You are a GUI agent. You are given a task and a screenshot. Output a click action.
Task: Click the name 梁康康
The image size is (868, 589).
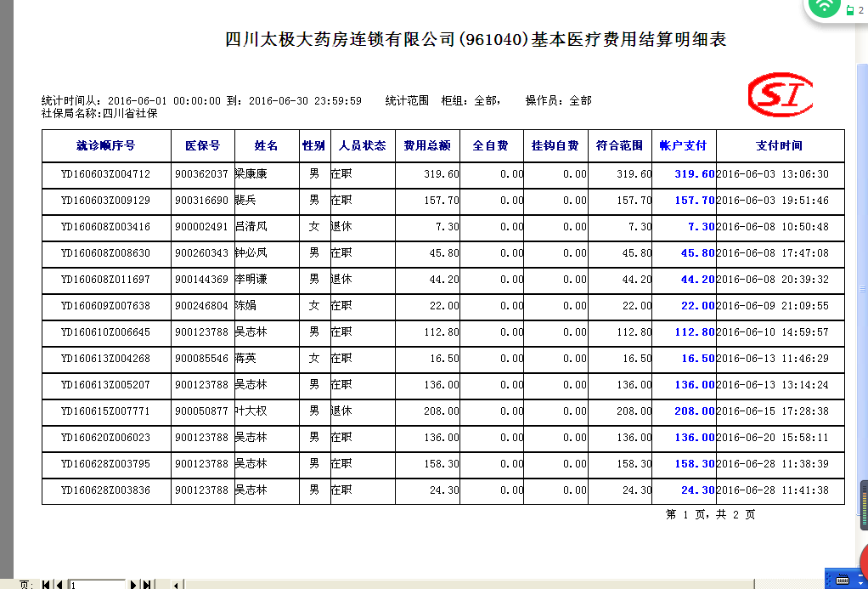coord(251,174)
